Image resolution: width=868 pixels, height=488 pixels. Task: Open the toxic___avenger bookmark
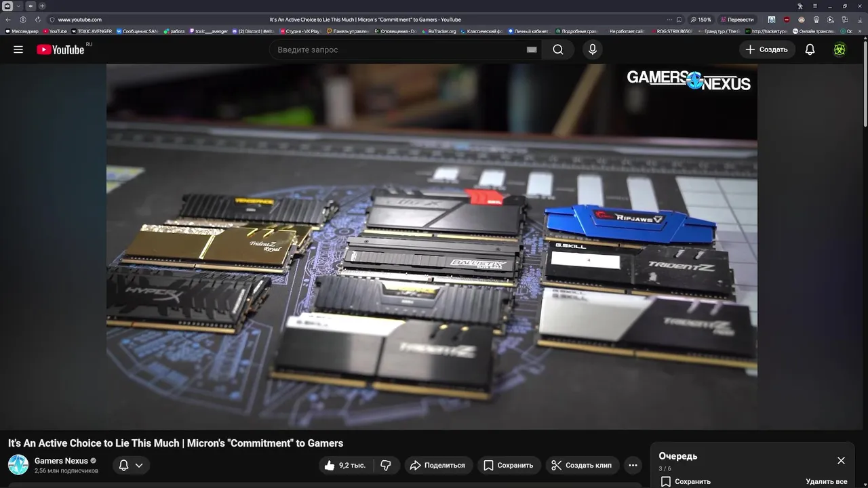209,31
